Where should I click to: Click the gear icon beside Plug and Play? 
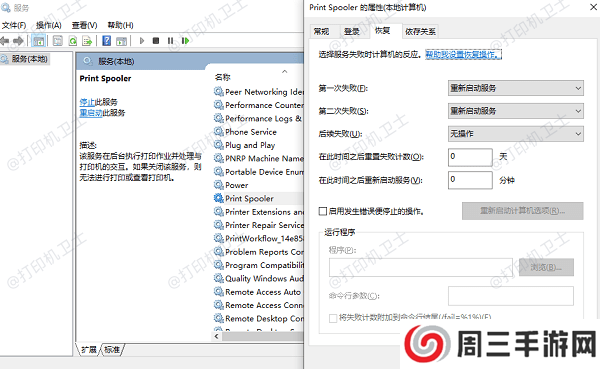click(218, 145)
